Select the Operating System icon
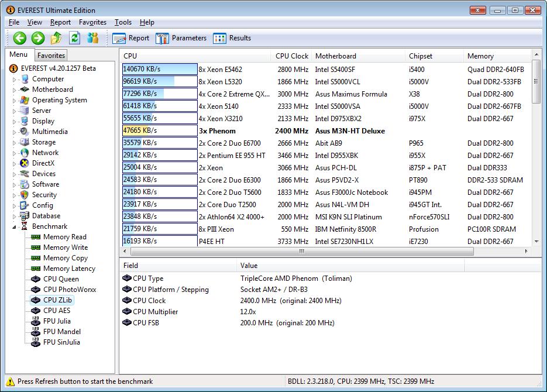Image resolution: width=547 pixels, height=392 pixels. [x=25, y=100]
